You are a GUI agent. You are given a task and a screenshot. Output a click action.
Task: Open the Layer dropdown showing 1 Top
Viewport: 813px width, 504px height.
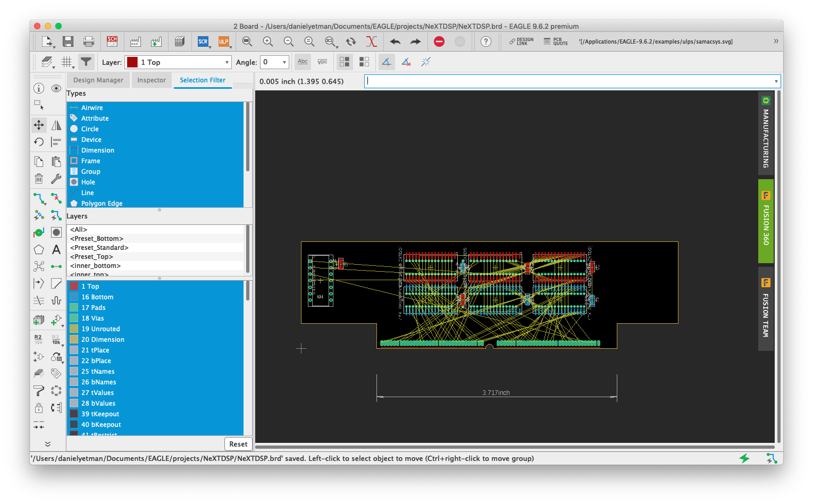[x=178, y=62]
